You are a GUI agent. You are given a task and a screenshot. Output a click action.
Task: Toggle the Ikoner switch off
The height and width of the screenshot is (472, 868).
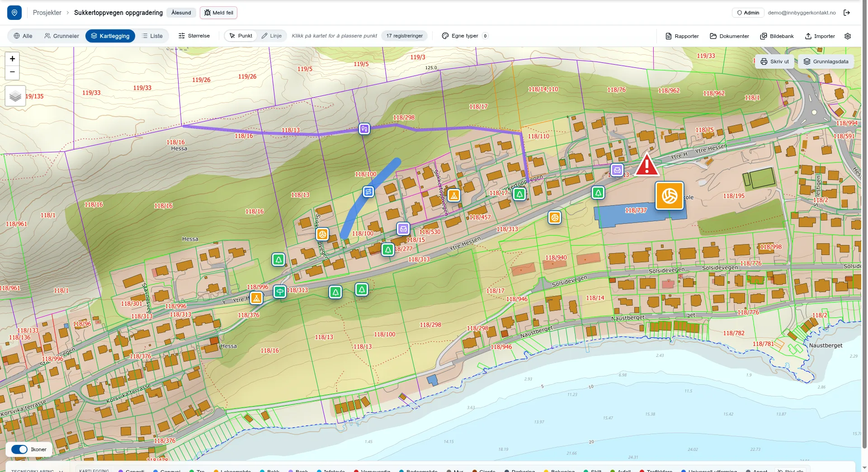pos(19,449)
